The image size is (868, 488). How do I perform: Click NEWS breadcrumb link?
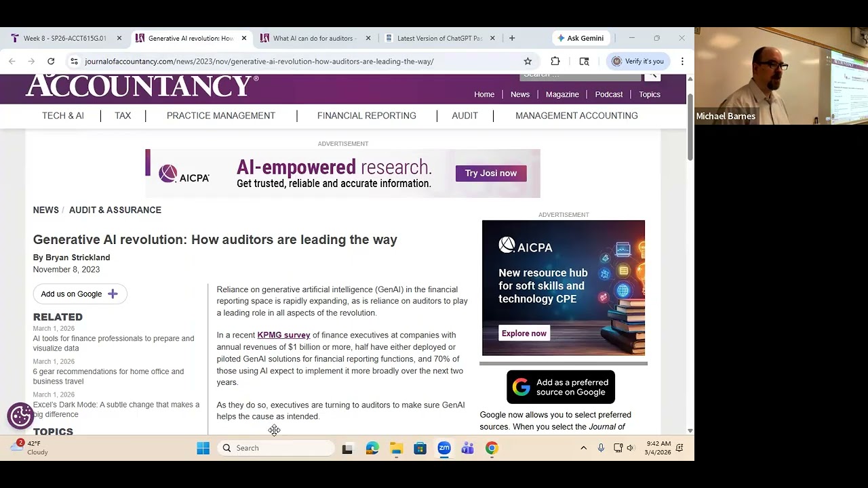coord(46,210)
